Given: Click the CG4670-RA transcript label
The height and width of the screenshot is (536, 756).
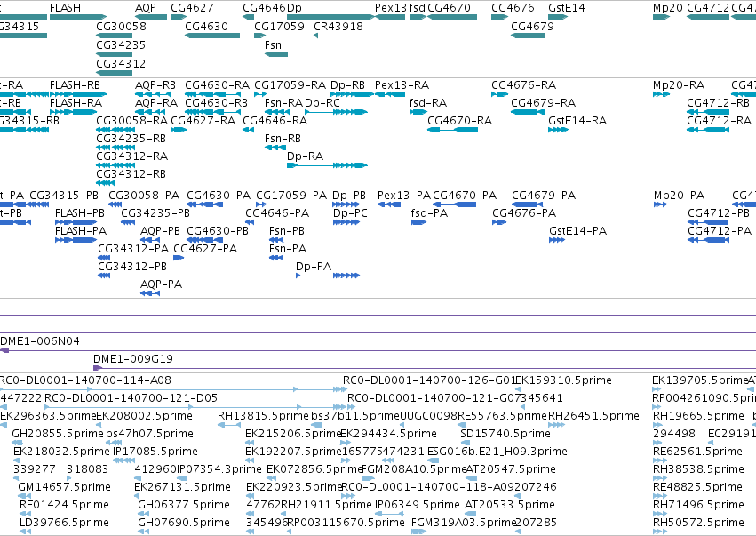Looking at the screenshot, I should (460, 121).
